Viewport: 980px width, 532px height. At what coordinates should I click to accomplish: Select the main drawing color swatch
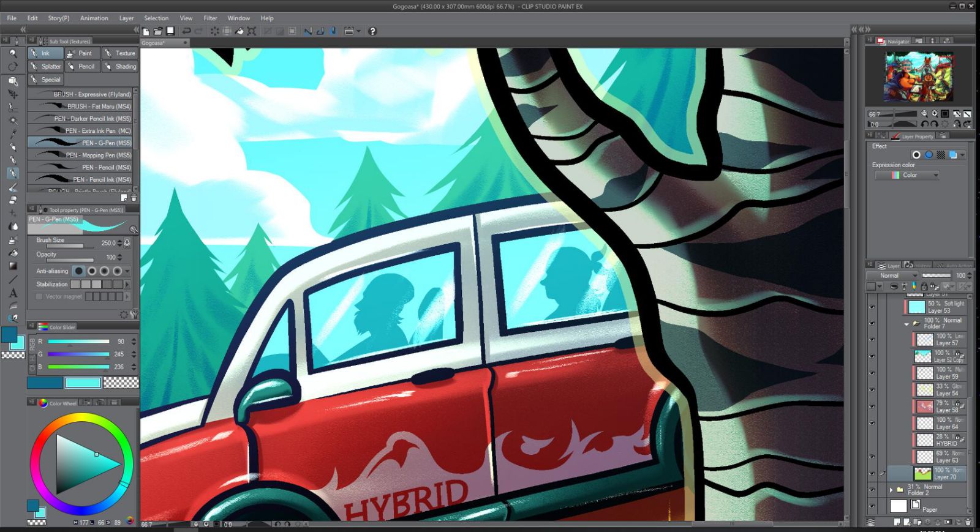click(x=9, y=334)
